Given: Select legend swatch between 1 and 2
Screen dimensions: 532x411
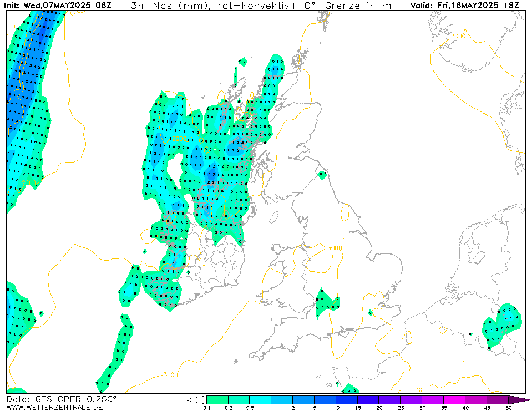Looking at the screenshot, I should coord(282,400).
